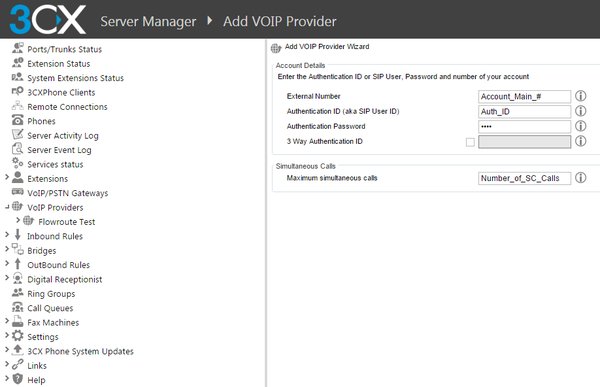Click the Authentication ID input field
Viewport: 600px width, 387px height.
524,111
